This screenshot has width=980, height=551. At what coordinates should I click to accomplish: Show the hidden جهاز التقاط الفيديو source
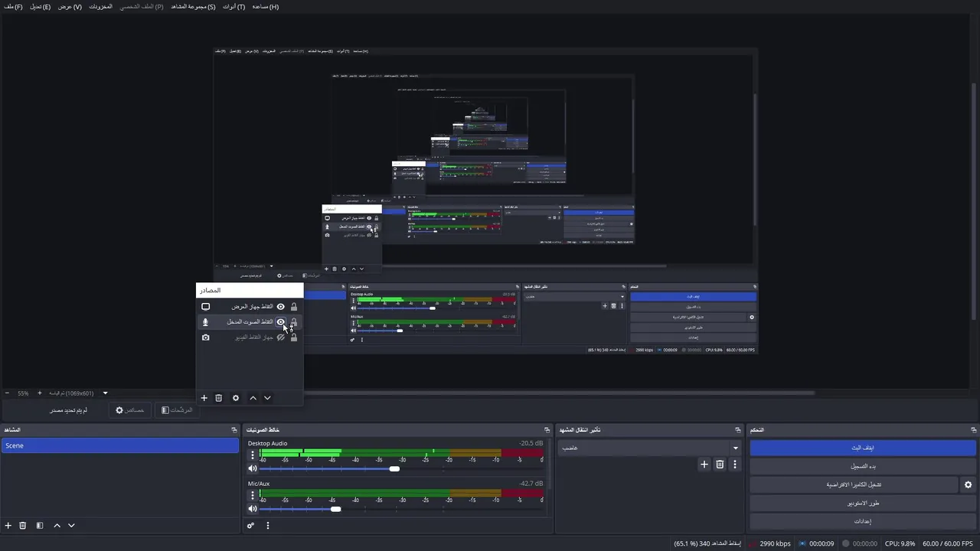click(280, 337)
